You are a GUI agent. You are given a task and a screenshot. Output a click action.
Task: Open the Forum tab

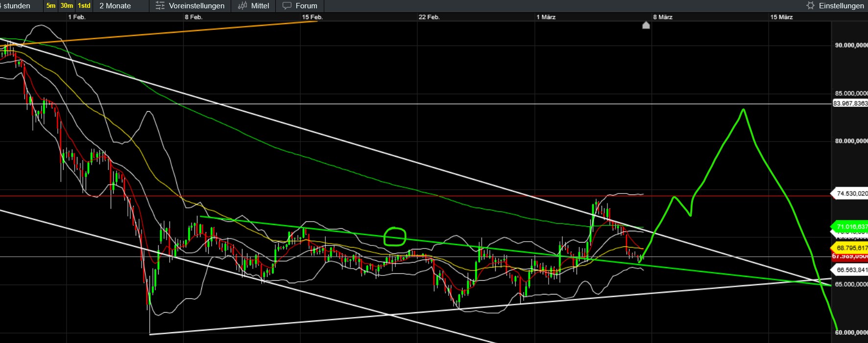(306, 6)
